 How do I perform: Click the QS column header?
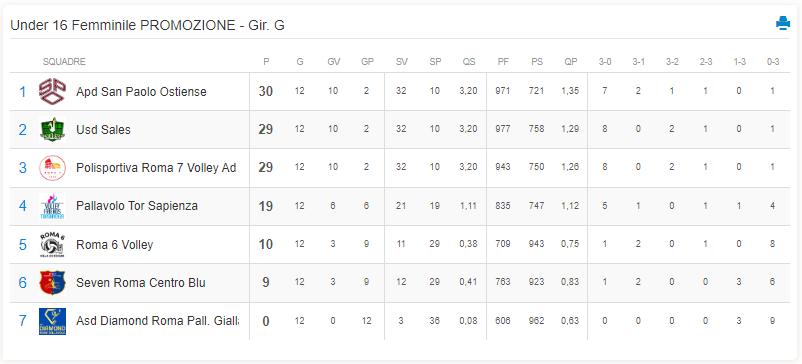[x=469, y=62]
